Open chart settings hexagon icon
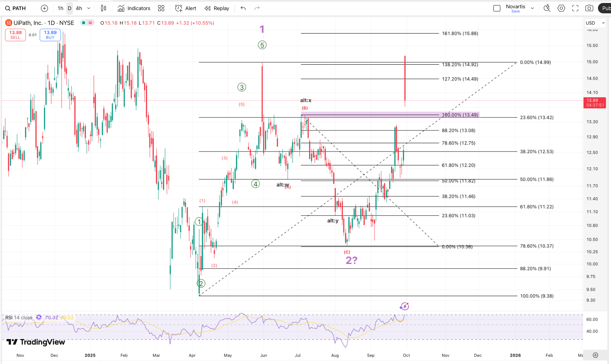The image size is (611, 364). [x=561, y=8]
